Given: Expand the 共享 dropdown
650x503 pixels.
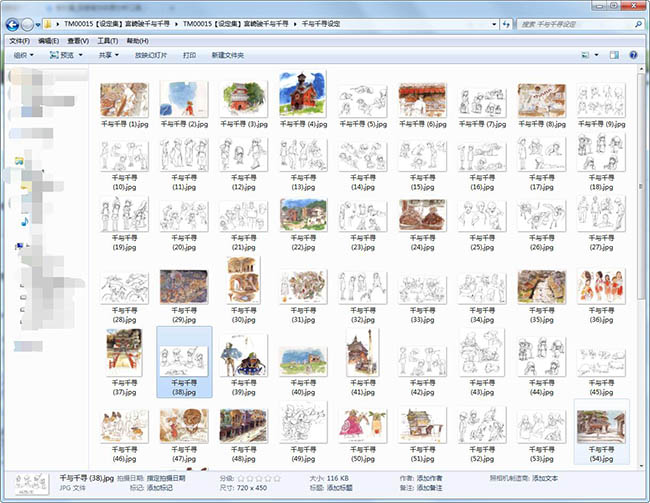Looking at the screenshot, I should 109,55.
